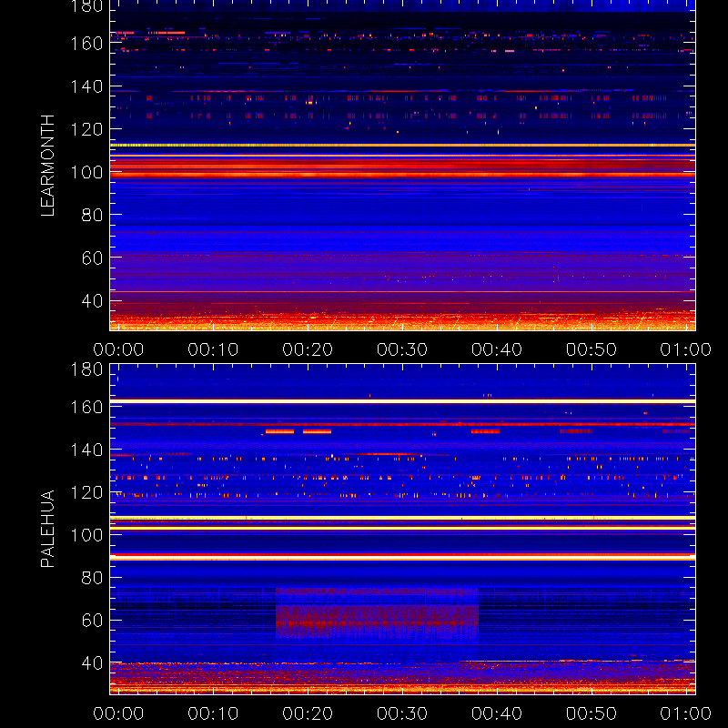This screenshot has width=728, height=728.
Task: Select the 180 tick label on Palehua plot
Action: tap(86, 369)
